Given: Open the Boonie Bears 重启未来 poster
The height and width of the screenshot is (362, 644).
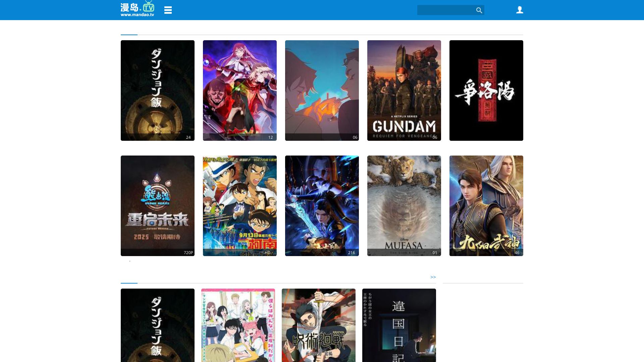Looking at the screenshot, I should pyautogui.click(x=158, y=206).
